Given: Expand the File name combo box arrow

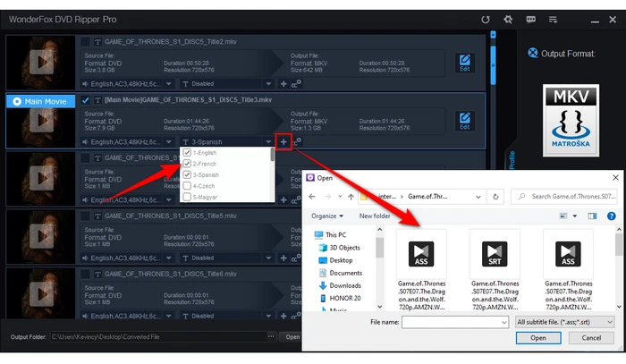Looking at the screenshot, I should pyautogui.click(x=503, y=322).
